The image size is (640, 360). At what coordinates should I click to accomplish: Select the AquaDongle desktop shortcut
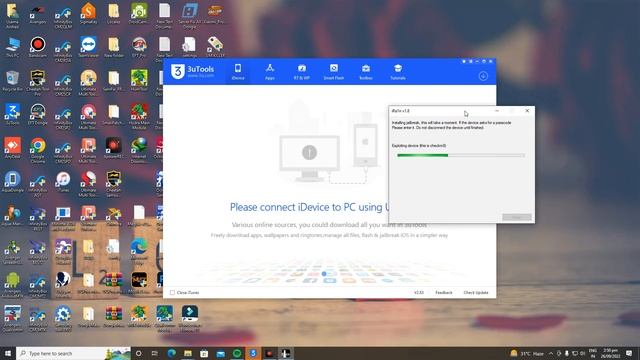(x=12, y=182)
